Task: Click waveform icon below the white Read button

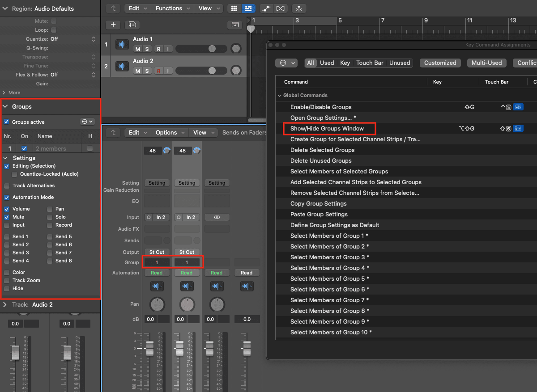Action: [x=247, y=286]
